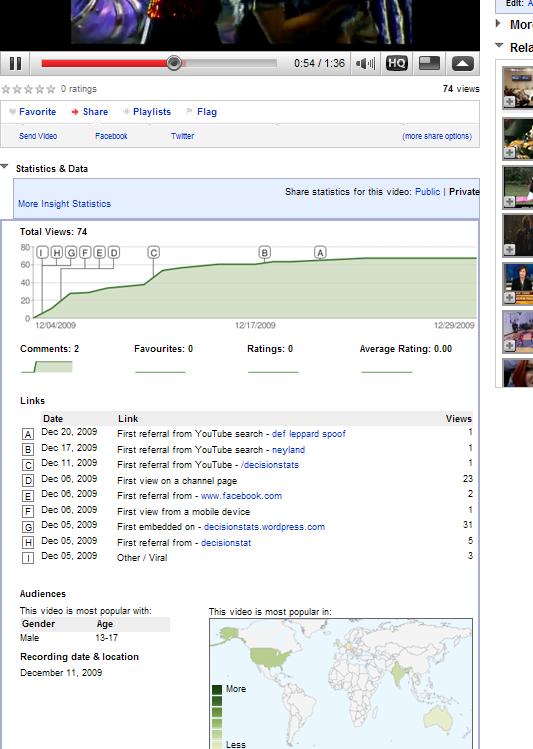
Task: Set share statistics to Private
Action: pyautogui.click(x=464, y=192)
